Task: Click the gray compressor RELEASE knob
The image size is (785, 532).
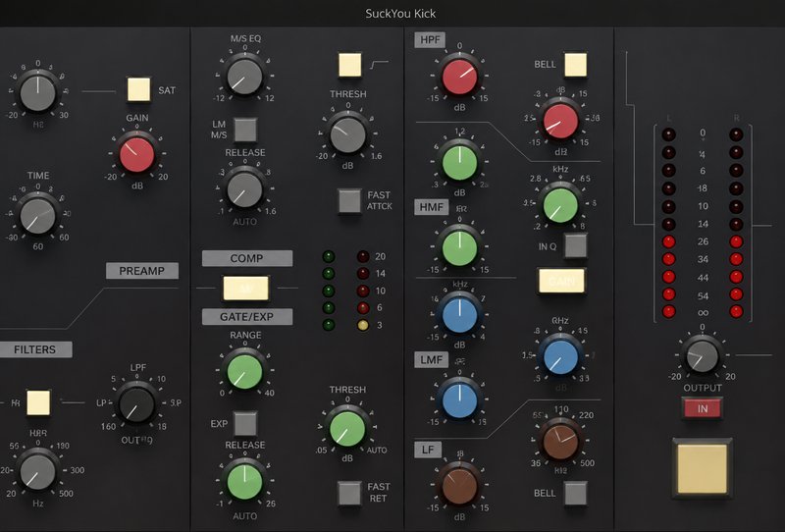Action: click(244, 189)
